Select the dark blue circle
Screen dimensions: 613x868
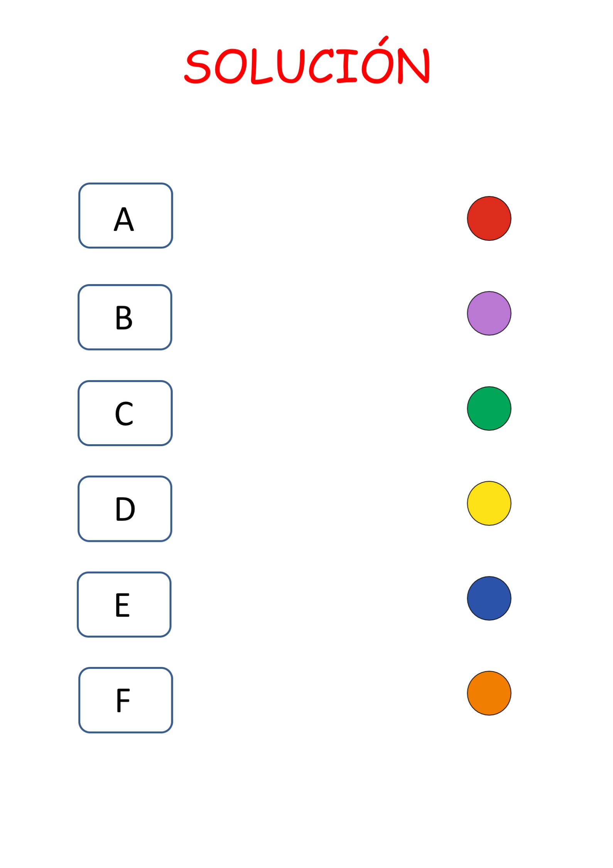(x=489, y=598)
